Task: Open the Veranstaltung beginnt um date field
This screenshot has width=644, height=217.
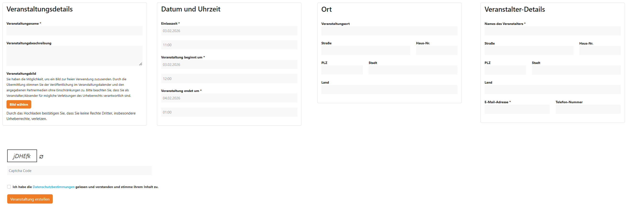Action: point(229,64)
